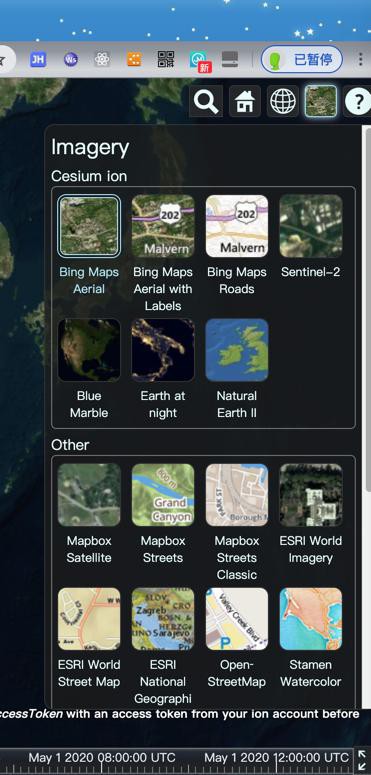Click the JH browser extension icon
The image size is (371, 775).
[38, 60]
